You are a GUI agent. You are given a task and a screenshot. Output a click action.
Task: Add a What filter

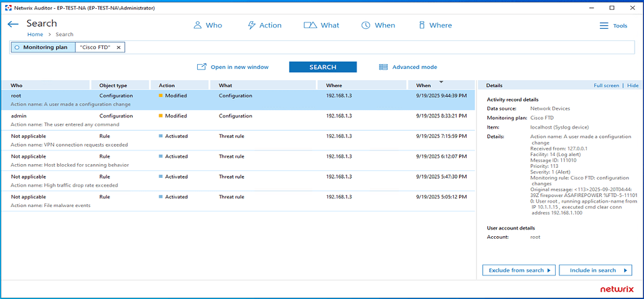point(321,25)
